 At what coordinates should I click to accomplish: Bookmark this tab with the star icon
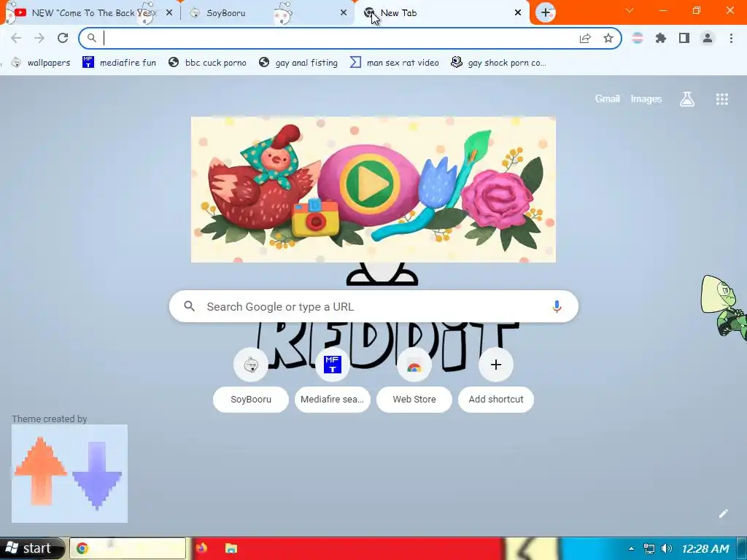point(608,39)
